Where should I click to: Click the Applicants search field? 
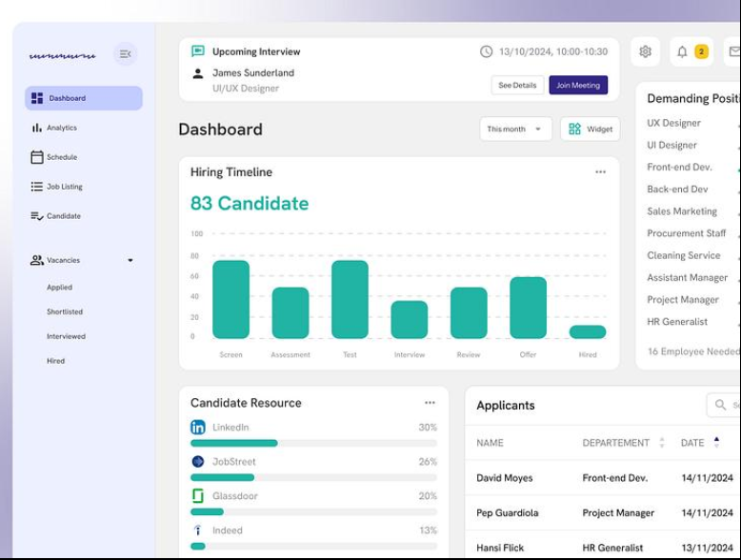[724, 405]
